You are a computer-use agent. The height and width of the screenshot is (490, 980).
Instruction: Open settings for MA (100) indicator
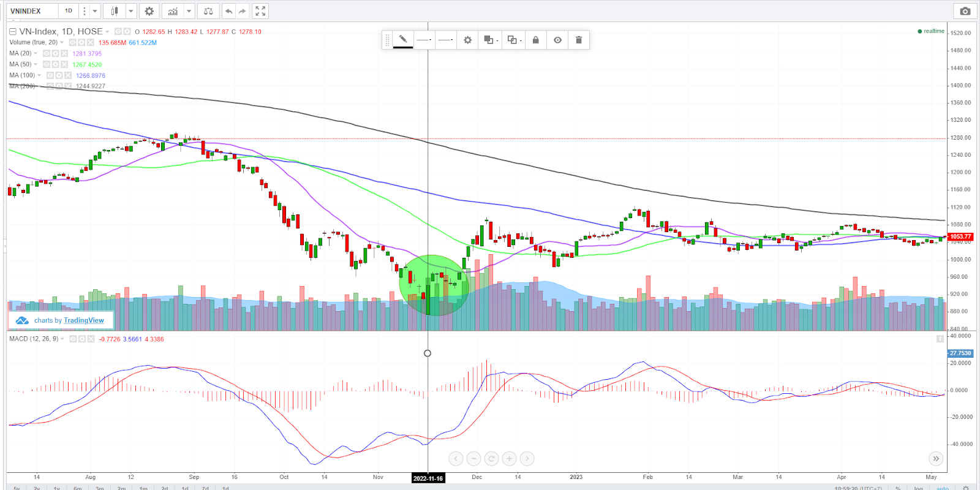(59, 75)
